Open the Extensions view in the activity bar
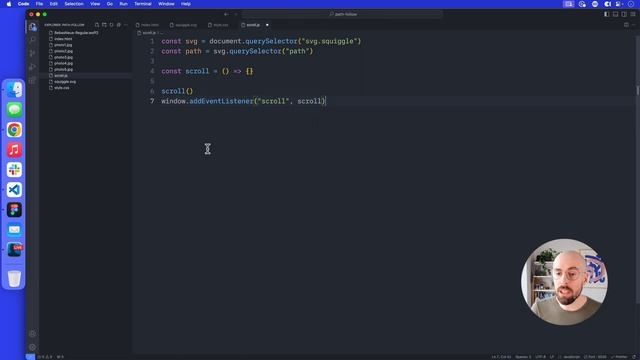 33,80
